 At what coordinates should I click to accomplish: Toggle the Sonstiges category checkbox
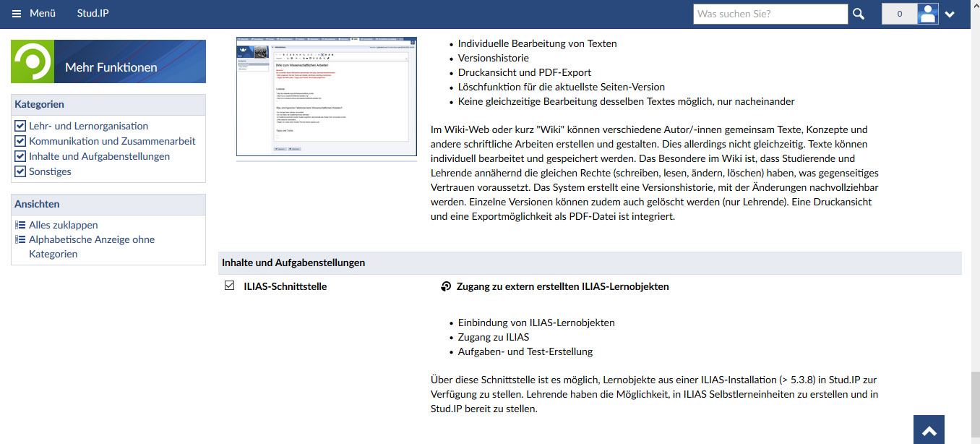pos(20,171)
